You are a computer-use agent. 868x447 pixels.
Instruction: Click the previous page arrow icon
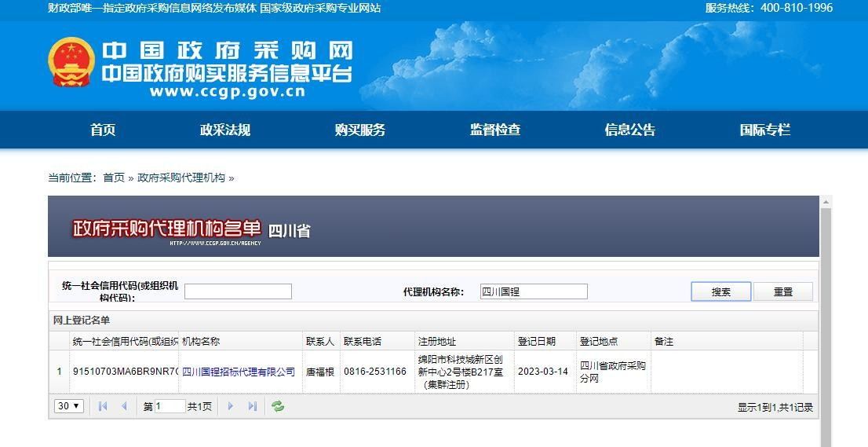pyautogui.click(x=124, y=406)
